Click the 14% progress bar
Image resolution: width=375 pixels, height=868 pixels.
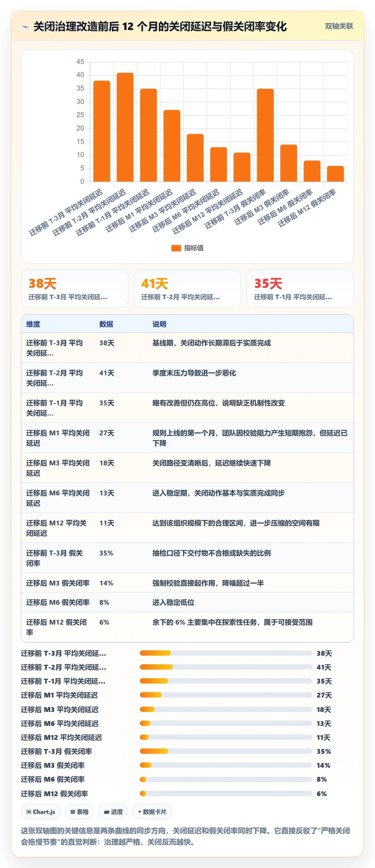pos(226,765)
